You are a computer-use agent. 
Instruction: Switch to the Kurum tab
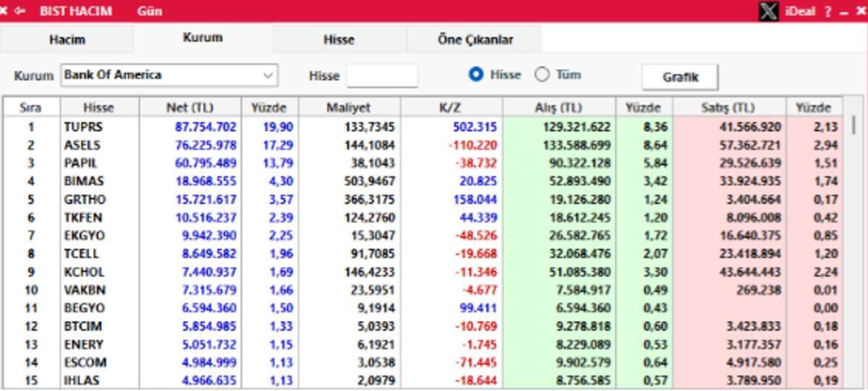coord(203,38)
